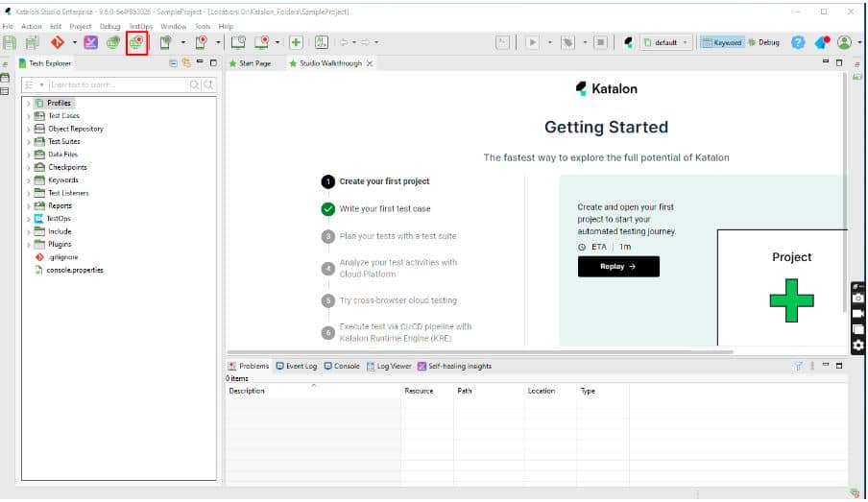Open the Git icon dropdown arrow
868x502 pixels.
pos(74,42)
